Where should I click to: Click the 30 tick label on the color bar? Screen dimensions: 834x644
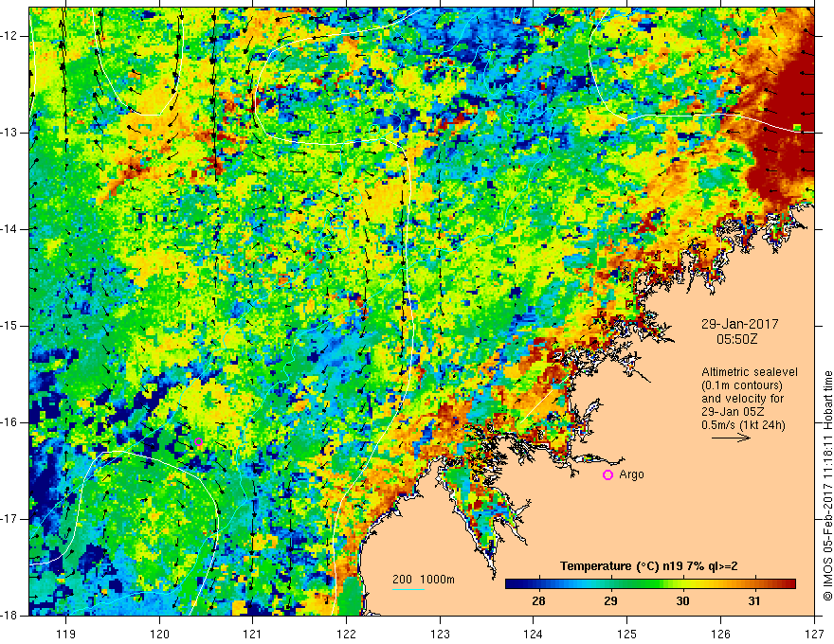pyautogui.click(x=682, y=601)
